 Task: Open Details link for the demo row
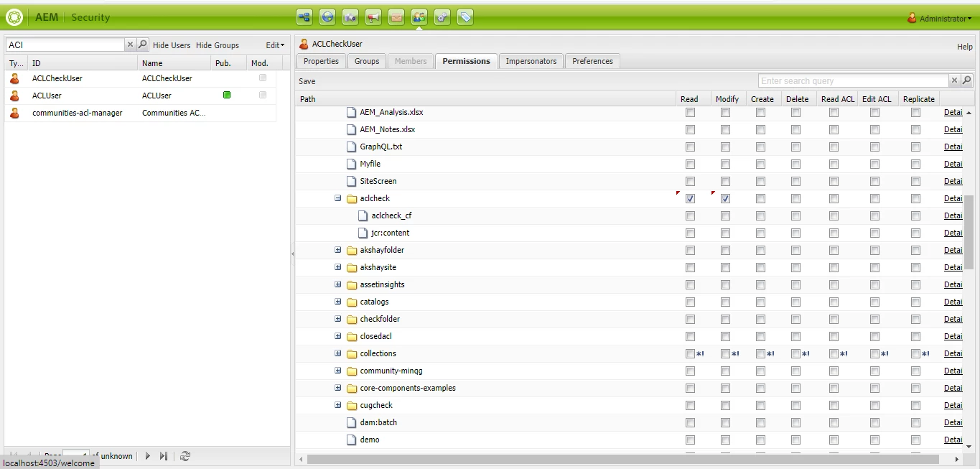click(953, 440)
